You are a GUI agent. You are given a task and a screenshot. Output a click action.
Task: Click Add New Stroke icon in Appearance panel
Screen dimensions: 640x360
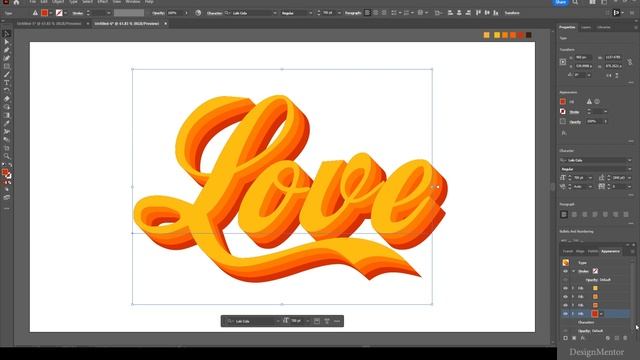tap(565, 338)
